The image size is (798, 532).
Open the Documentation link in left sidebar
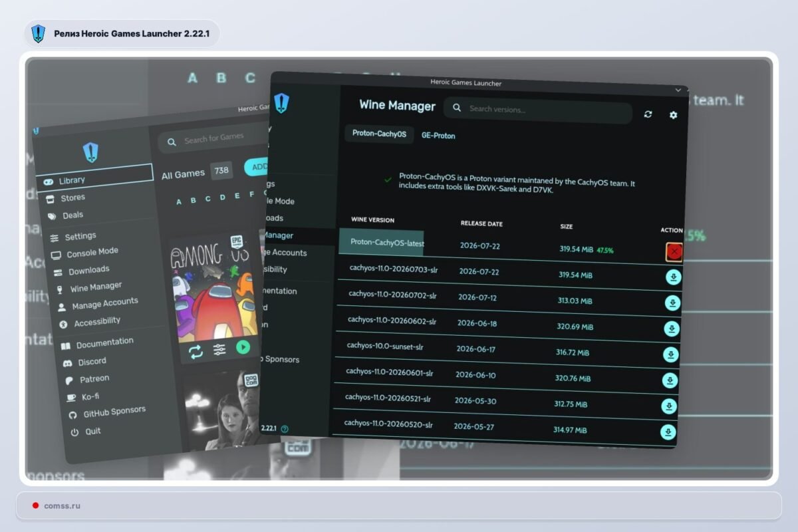coord(104,342)
